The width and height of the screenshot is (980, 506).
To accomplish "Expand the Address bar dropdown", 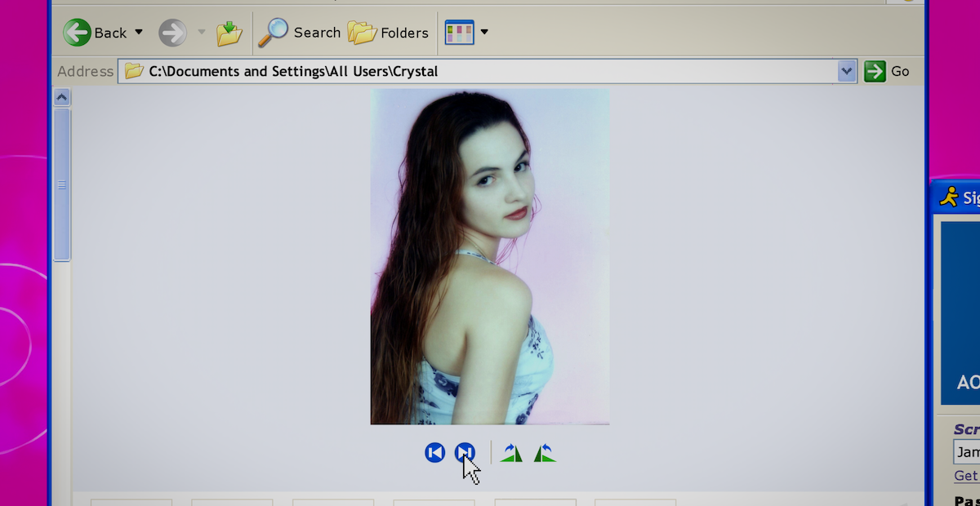I will coord(847,71).
